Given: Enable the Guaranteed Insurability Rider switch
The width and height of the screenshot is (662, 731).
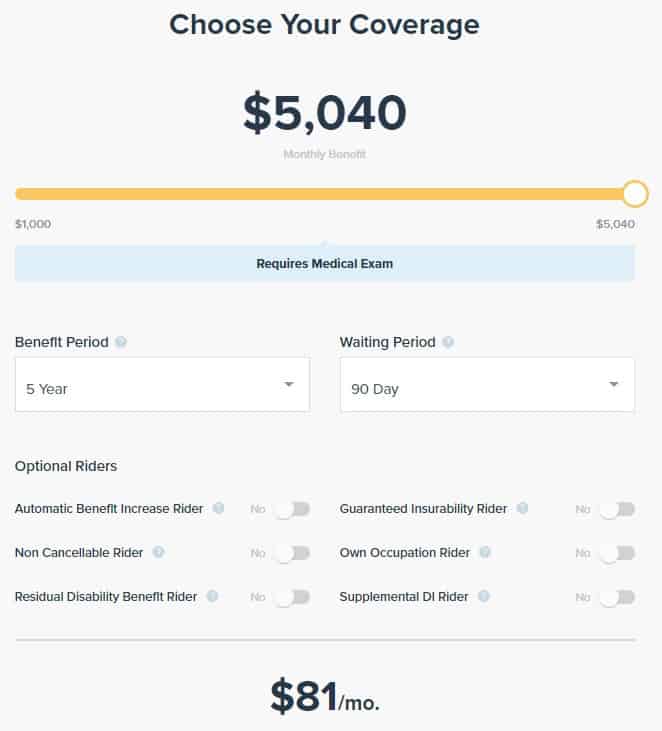Looking at the screenshot, I should (617, 509).
